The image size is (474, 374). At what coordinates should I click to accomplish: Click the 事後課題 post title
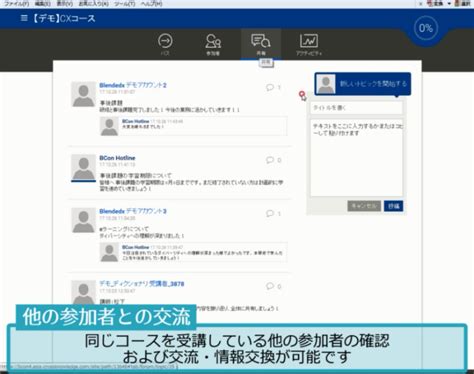pos(111,103)
